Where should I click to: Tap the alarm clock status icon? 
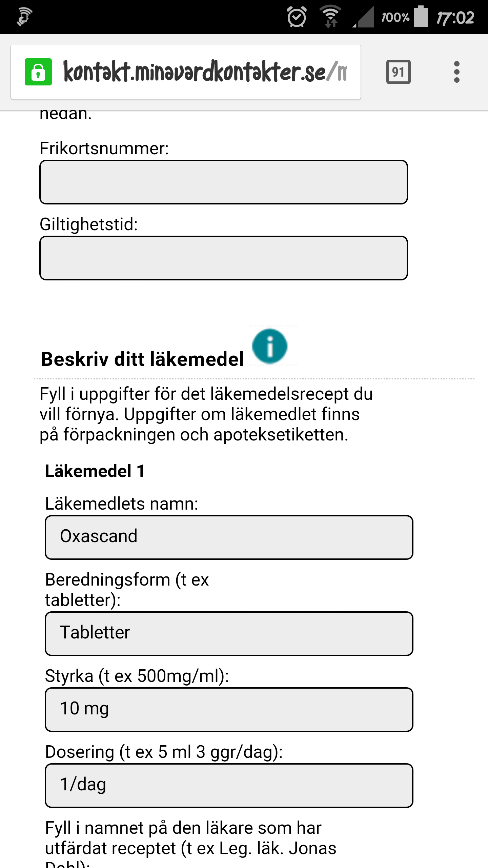click(x=297, y=17)
